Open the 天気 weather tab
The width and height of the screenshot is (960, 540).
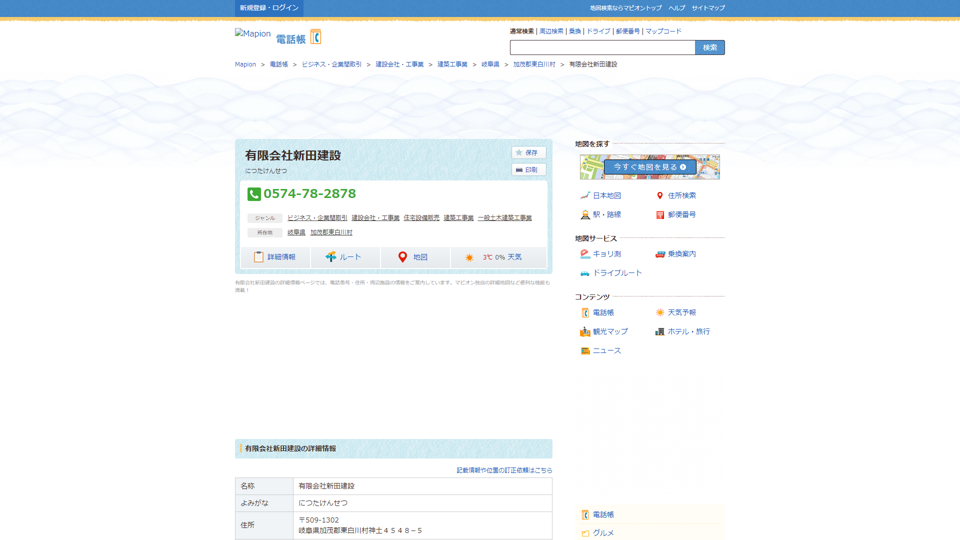[498, 257]
